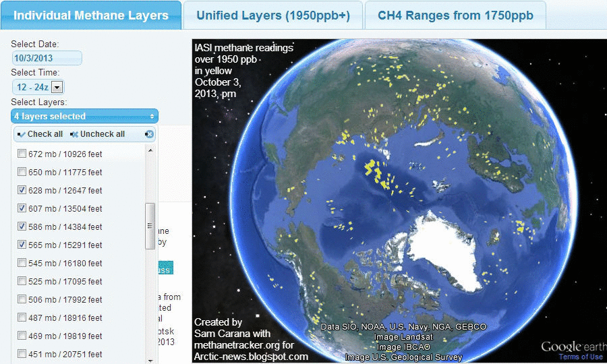Check the 451 mb / 20751 feet layer
This screenshot has height=364, width=607.
coord(22,354)
